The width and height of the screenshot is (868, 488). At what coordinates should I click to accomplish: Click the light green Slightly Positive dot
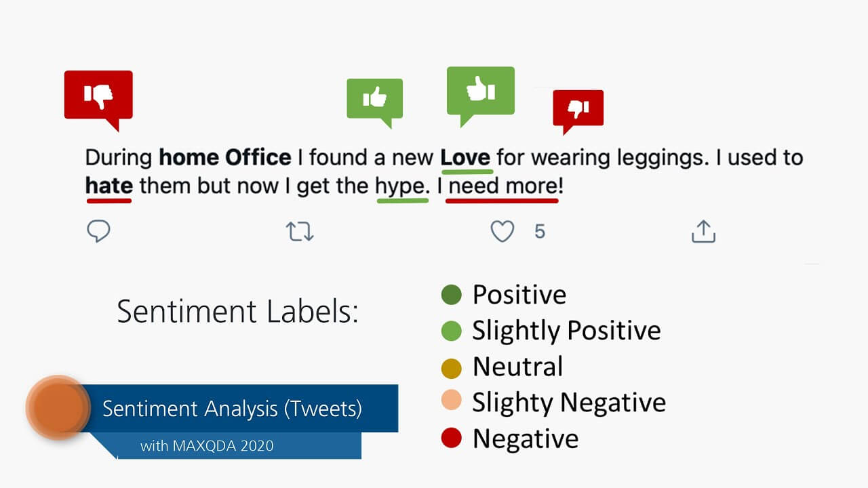451,331
